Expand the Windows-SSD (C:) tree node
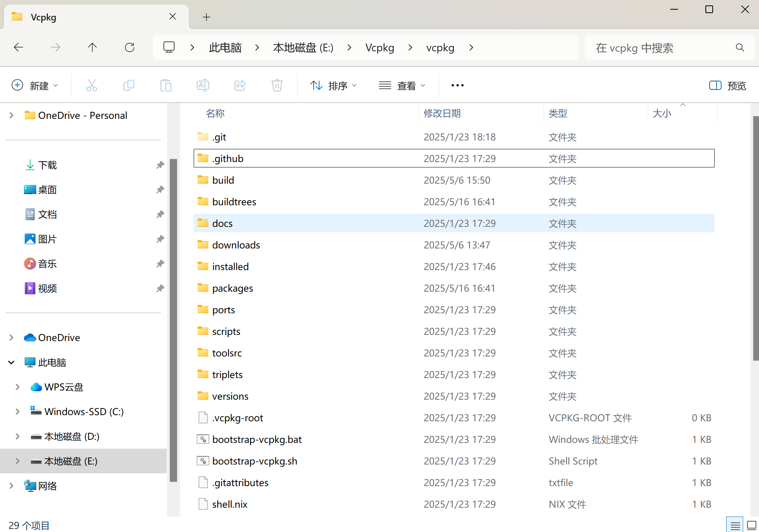Viewport: 759px width, 532px height. (17, 412)
